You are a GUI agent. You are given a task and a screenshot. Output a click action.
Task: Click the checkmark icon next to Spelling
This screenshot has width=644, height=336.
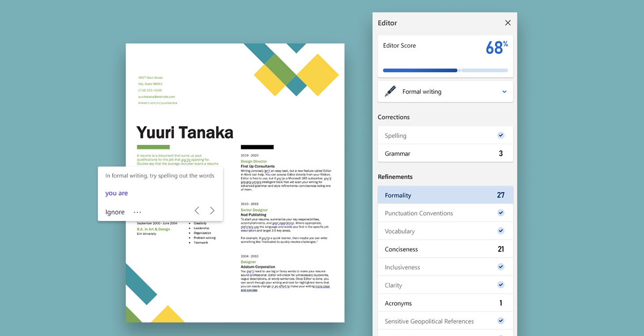501,136
